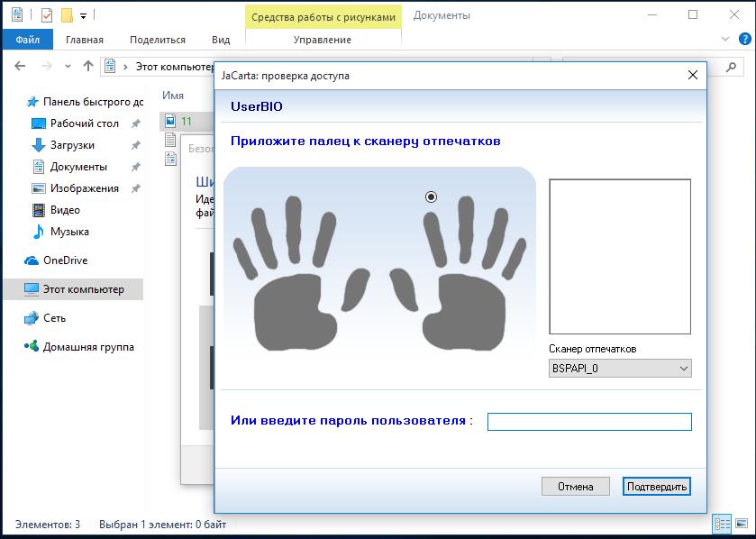The width and height of the screenshot is (756, 539).
Task: Click the document icon in the address bar
Action: [110, 66]
